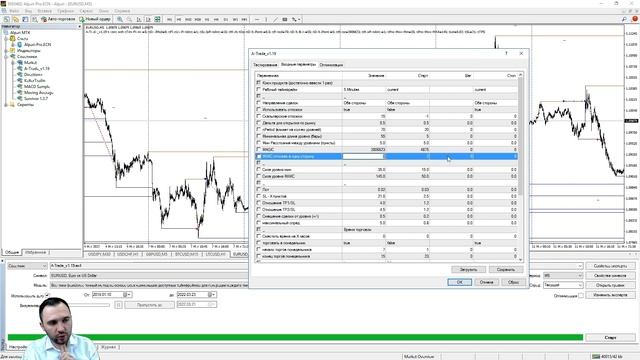Click help question mark in A-Trade dialog

507,53
